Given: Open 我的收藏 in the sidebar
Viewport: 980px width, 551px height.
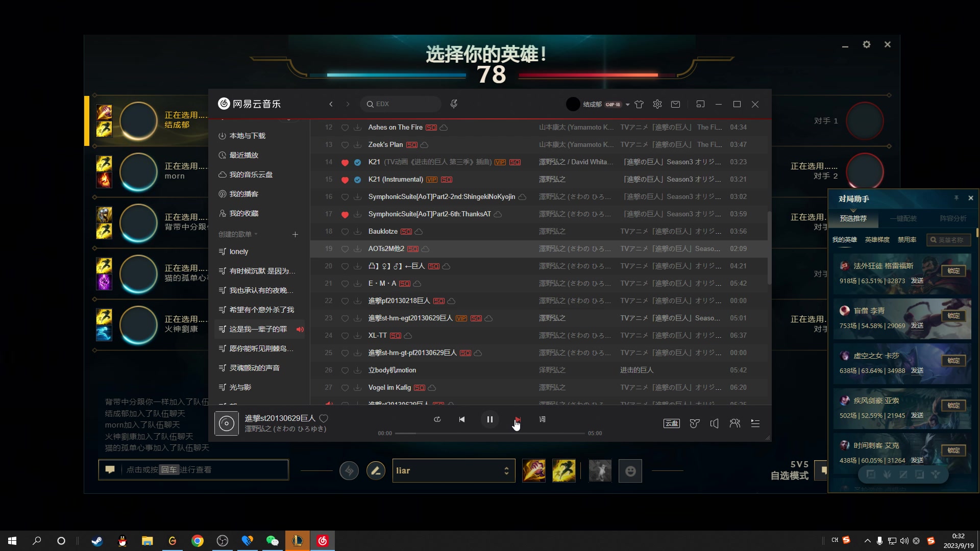Looking at the screenshot, I should click(x=239, y=213).
